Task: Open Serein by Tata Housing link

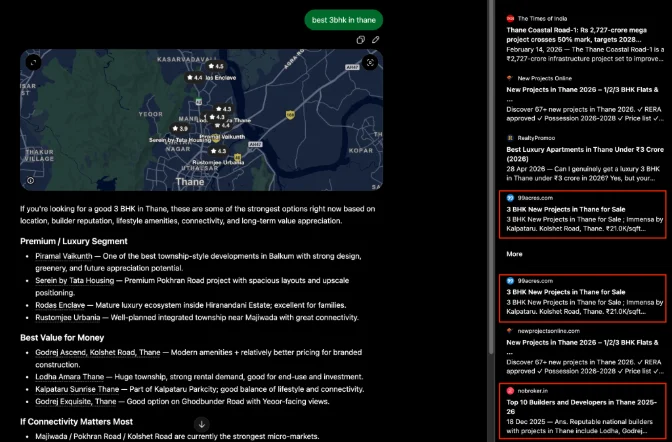Action: coord(75,280)
